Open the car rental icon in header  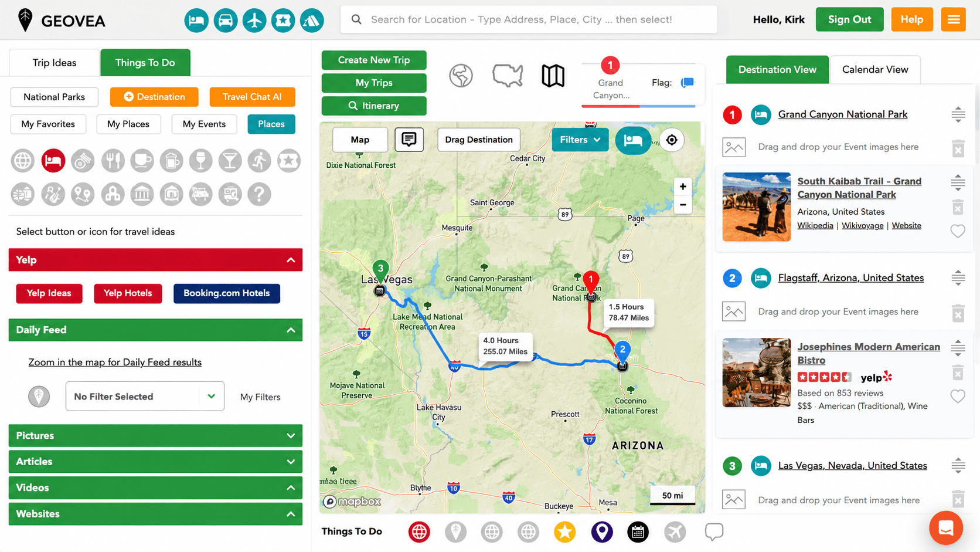tap(225, 21)
